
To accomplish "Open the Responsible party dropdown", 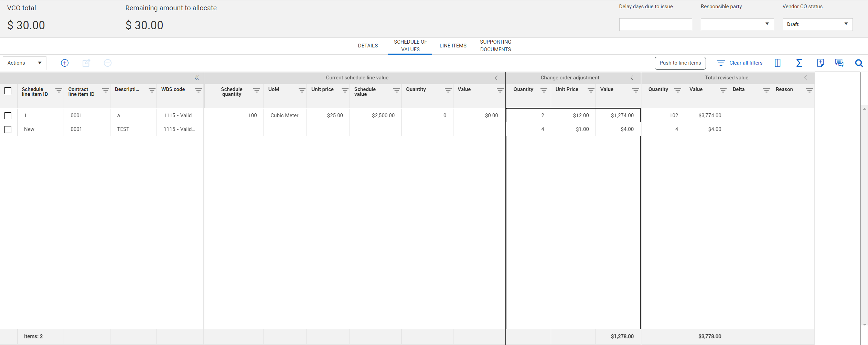I will [x=737, y=24].
